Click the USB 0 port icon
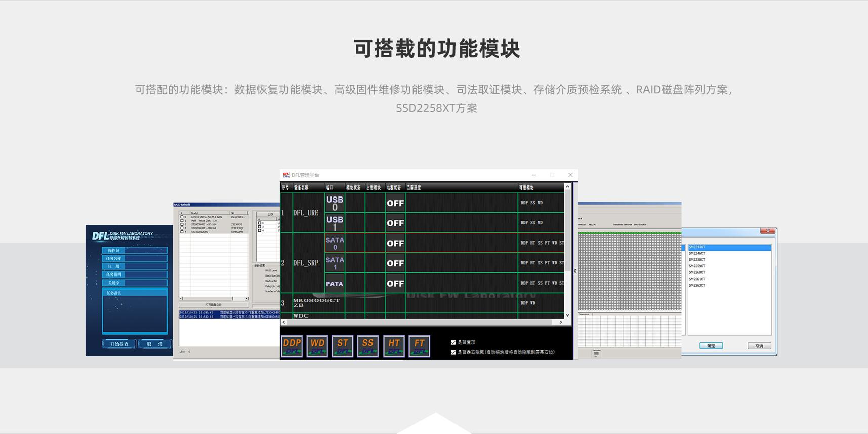The width and height of the screenshot is (868, 434). pyautogui.click(x=335, y=203)
